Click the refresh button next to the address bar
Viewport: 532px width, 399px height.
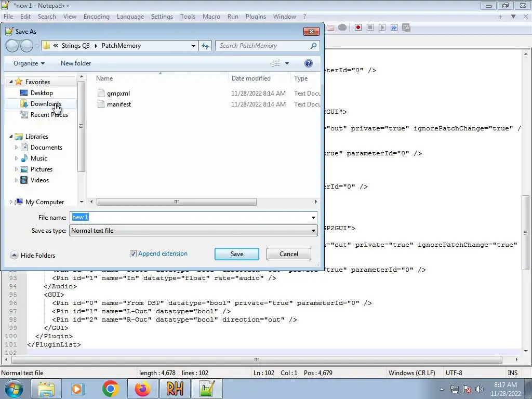click(x=205, y=46)
